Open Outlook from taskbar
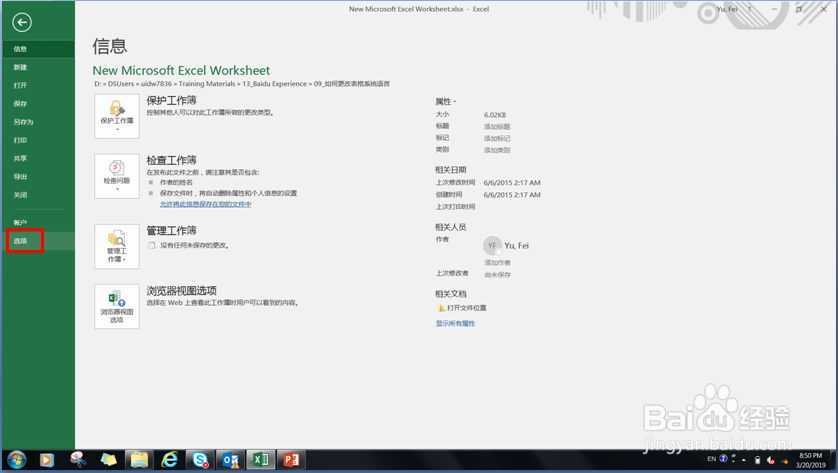Viewport: 838px width, 473px height. 231,460
